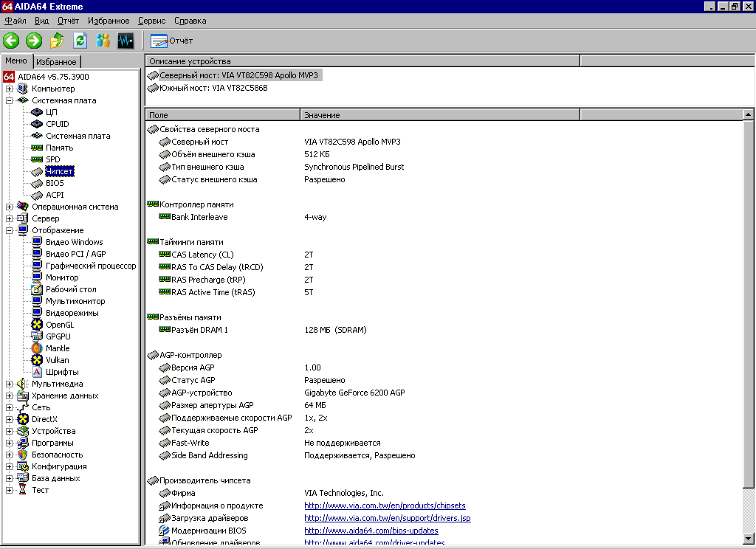Expand the Компьютер tree node
The height and width of the screenshot is (549, 756).
(10, 89)
